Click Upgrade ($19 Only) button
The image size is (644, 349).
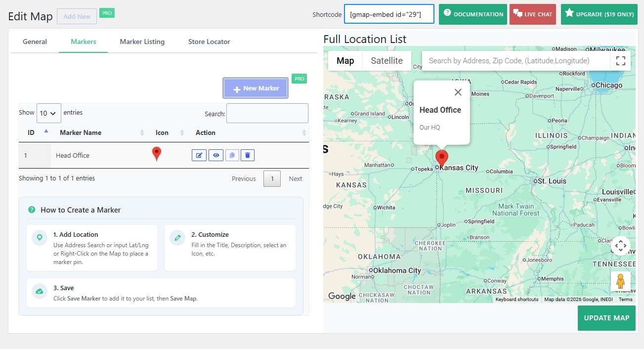(x=599, y=14)
